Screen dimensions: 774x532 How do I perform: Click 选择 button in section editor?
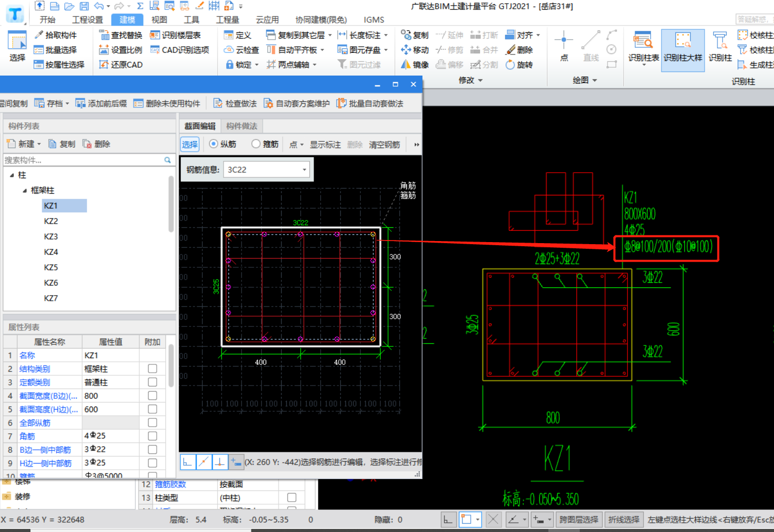tap(190, 144)
